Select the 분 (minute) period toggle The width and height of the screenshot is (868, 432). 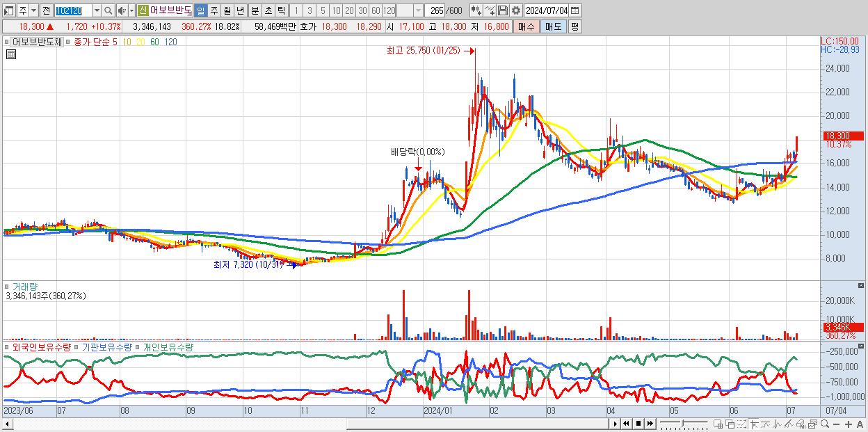[x=255, y=11]
